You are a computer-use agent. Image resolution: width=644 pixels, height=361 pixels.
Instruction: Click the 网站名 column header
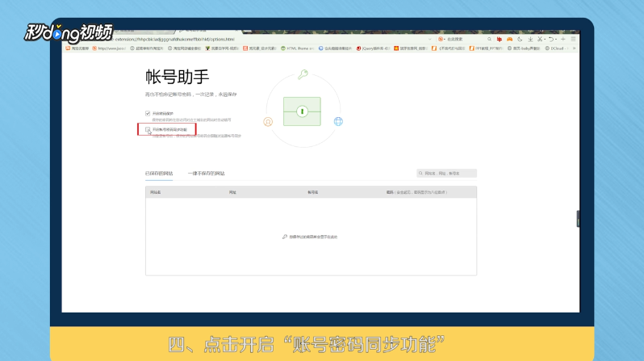point(155,192)
